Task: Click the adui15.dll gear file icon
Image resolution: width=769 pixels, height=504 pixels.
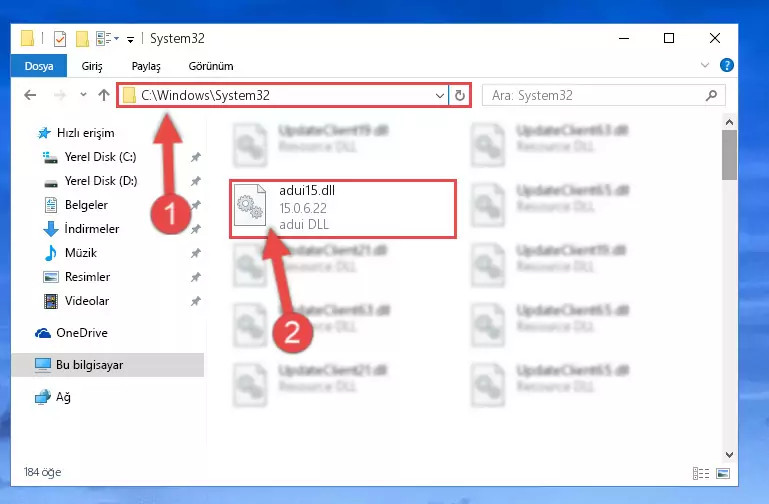Action: [250, 205]
